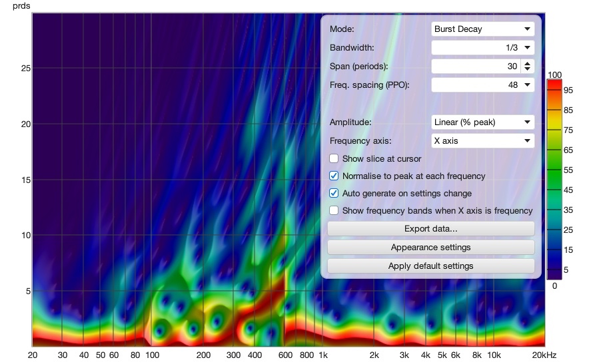Disable Auto generate on settings change
This screenshot has height=364, width=589.
tap(334, 193)
